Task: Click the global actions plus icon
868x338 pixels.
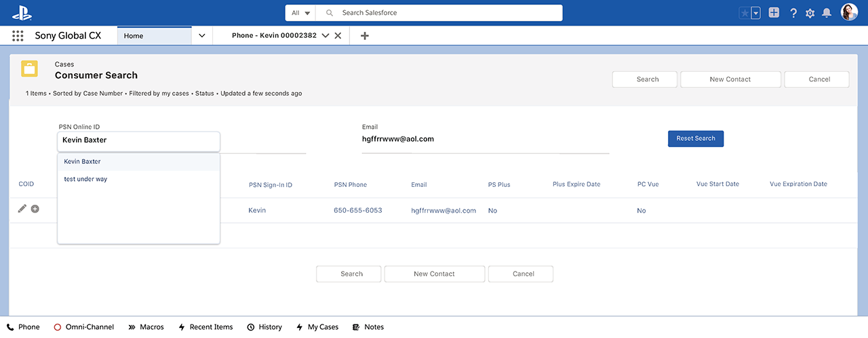Action: (774, 13)
